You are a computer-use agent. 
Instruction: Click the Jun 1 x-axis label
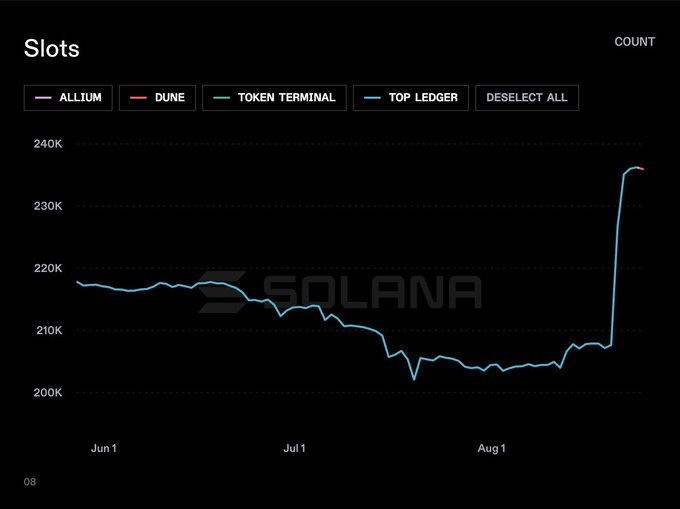(x=104, y=448)
